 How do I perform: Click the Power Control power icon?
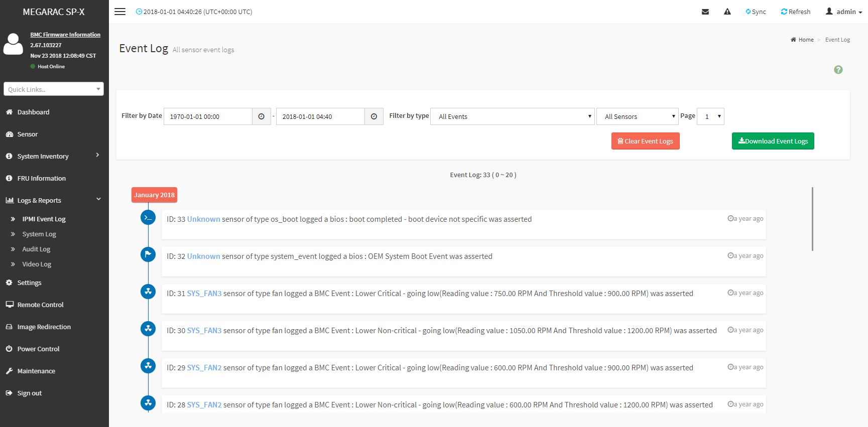pos(9,349)
